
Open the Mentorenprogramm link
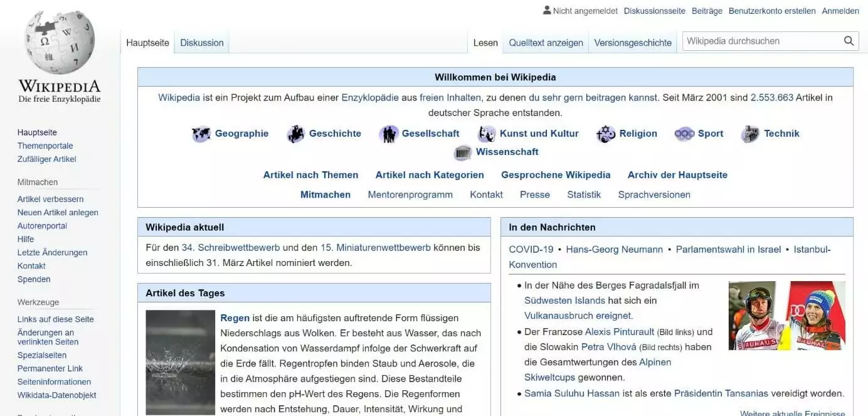coord(410,195)
